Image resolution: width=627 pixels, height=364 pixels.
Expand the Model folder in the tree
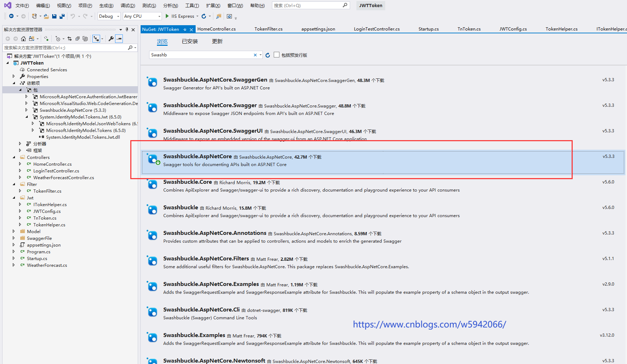pyautogui.click(x=14, y=231)
